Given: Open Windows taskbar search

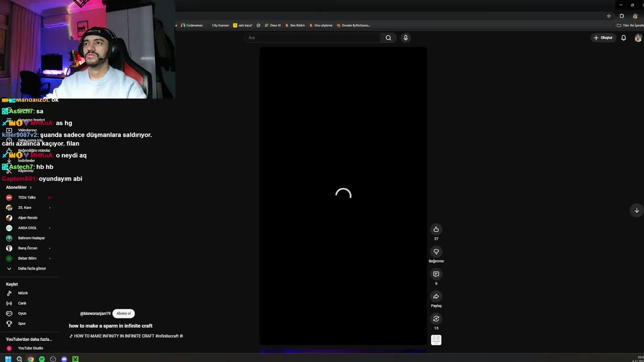Looking at the screenshot, I should tap(19, 359).
